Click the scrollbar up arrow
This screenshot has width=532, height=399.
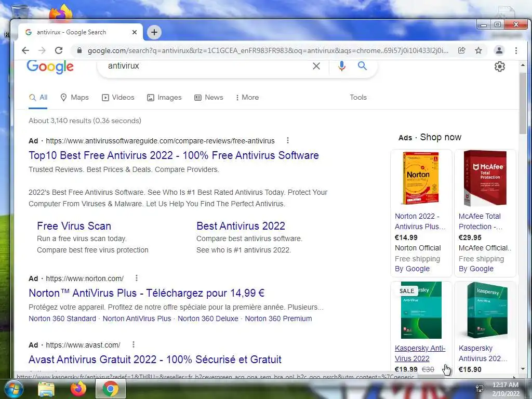pyautogui.click(x=523, y=65)
